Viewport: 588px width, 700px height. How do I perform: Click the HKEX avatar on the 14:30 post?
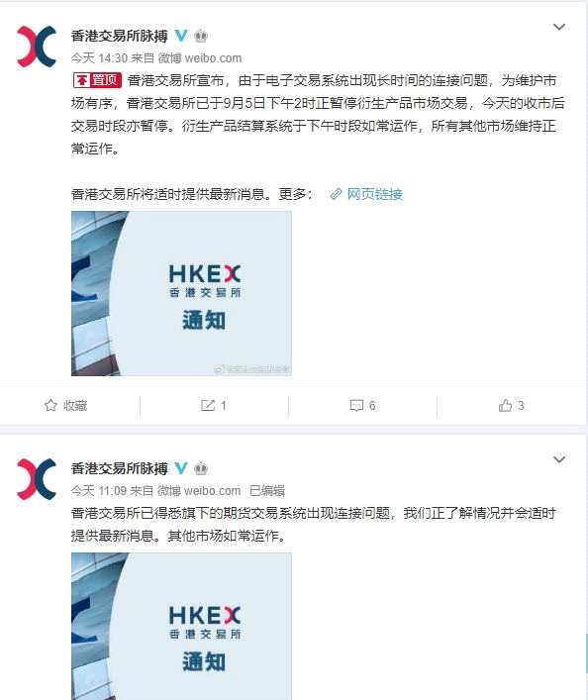click(x=37, y=47)
